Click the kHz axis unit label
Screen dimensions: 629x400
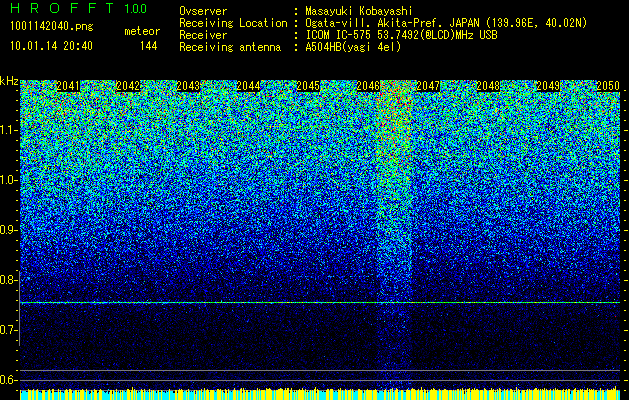pyautogui.click(x=9, y=81)
